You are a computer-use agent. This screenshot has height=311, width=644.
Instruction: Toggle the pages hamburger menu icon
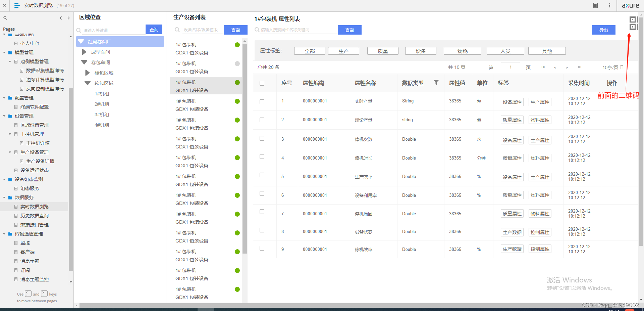(x=17, y=5)
